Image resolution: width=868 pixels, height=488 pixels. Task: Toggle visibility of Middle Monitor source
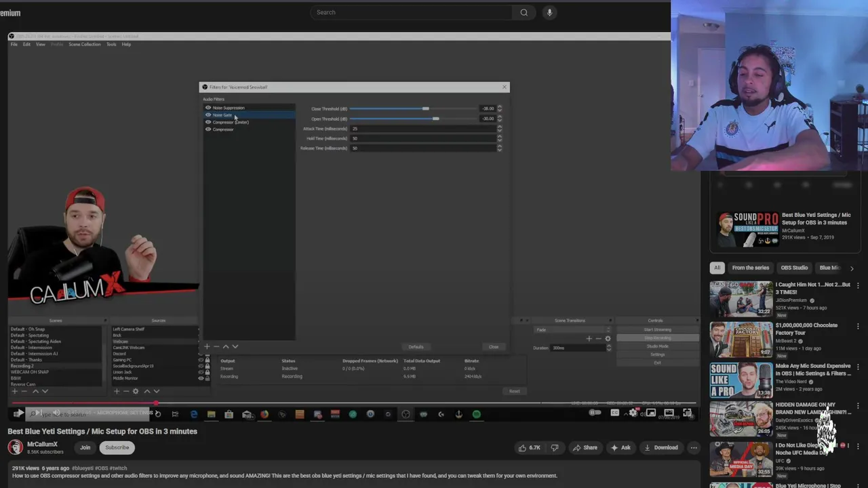click(x=201, y=378)
